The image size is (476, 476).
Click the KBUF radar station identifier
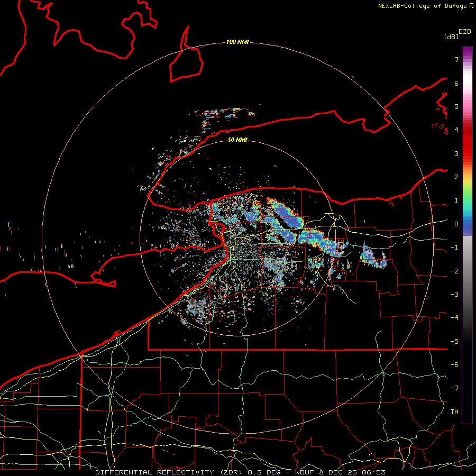pos(305,472)
